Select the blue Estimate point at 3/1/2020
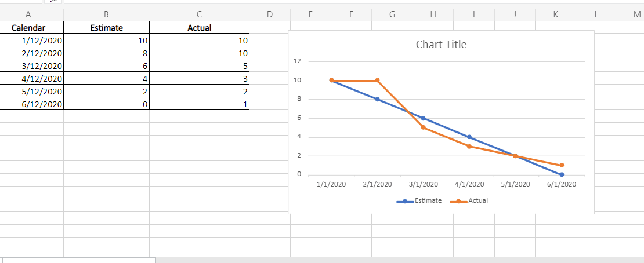The height and width of the screenshot is (263, 644). [x=424, y=118]
